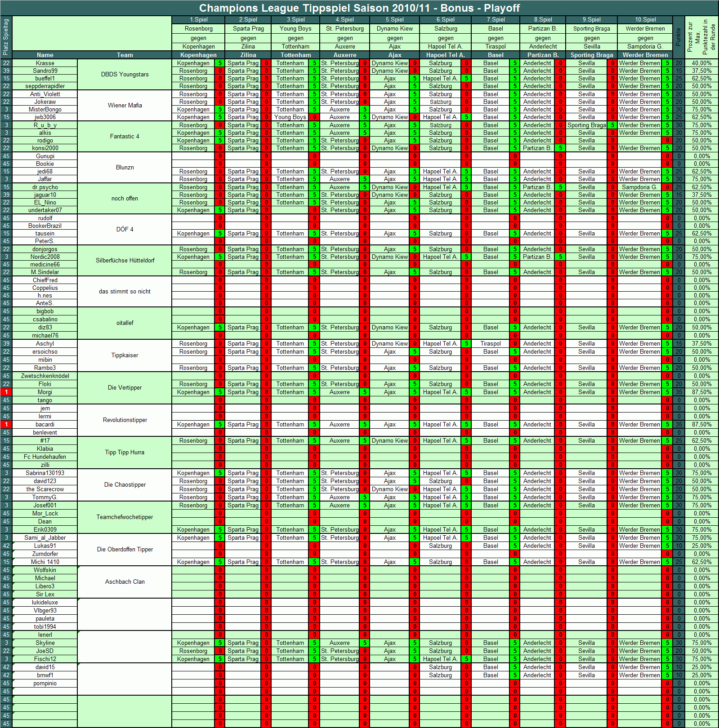719x728 pixels.
Task: Select player name 'Sandro99'
Action: (x=45, y=71)
